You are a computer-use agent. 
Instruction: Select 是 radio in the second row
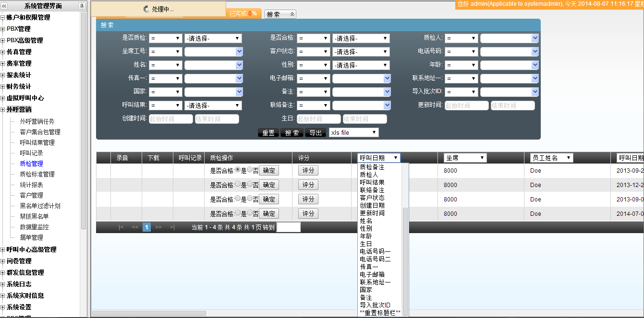[237, 184]
